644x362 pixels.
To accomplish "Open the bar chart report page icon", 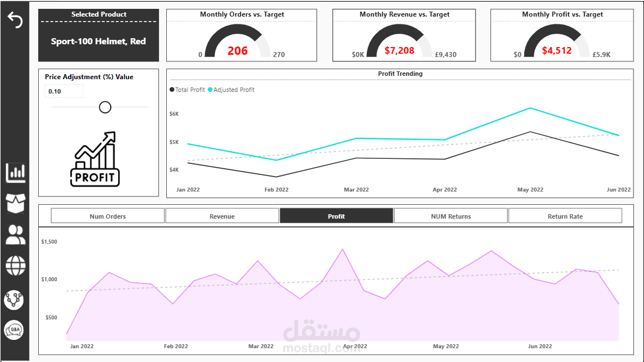I will pos(16,173).
